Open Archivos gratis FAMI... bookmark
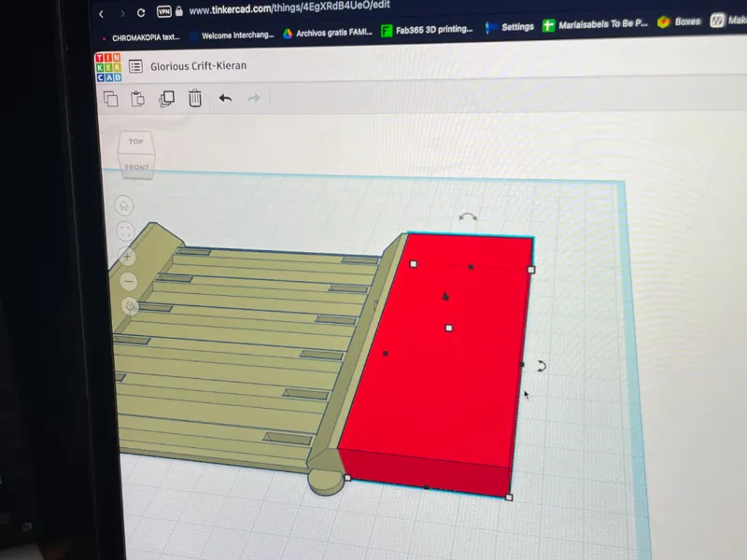This screenshot has width=747, height=560. (328, 33)
